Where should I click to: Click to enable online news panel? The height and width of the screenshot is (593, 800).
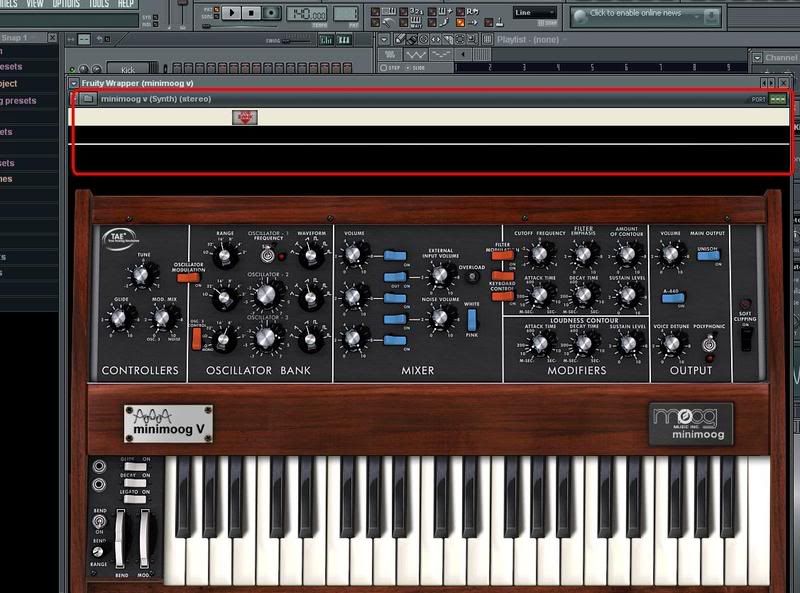coord(645,17)
